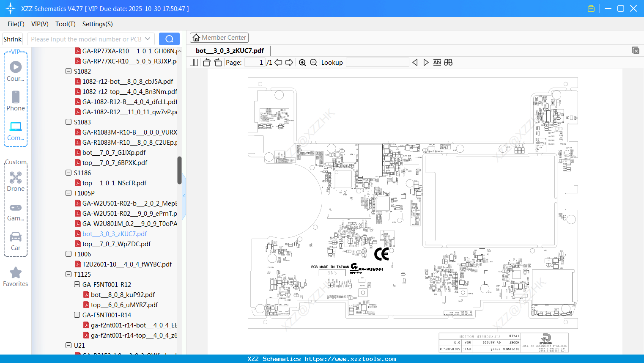
Task: Click the PDF icon of T2U2601-10 file
Action: pyautogui.click(x=78, y=264)
